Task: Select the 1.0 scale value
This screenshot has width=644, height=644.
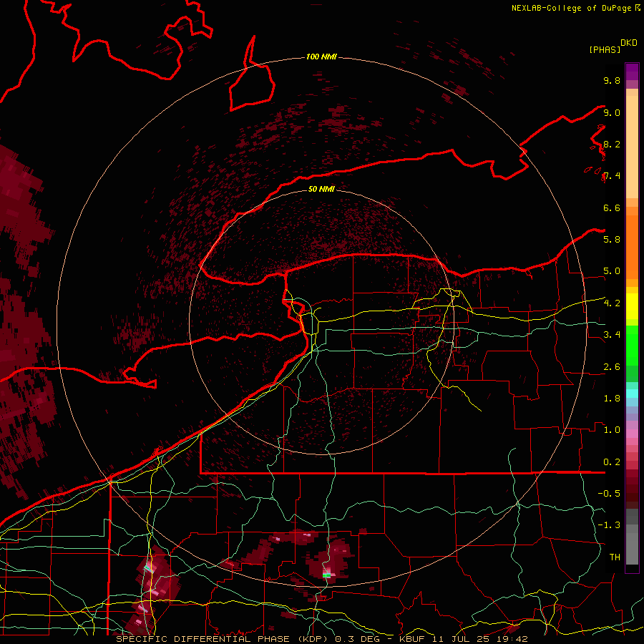Action: (612, 430)
